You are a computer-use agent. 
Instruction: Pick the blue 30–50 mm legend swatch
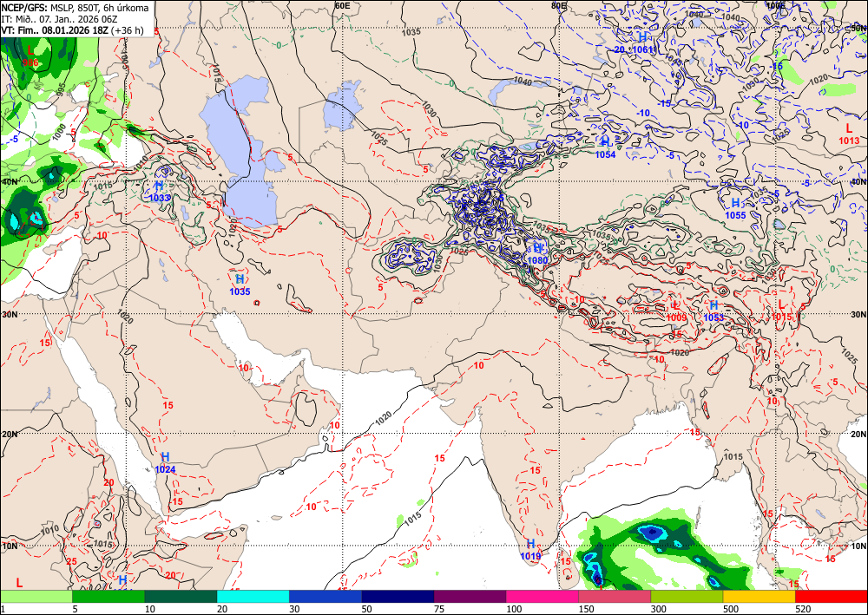325,596
